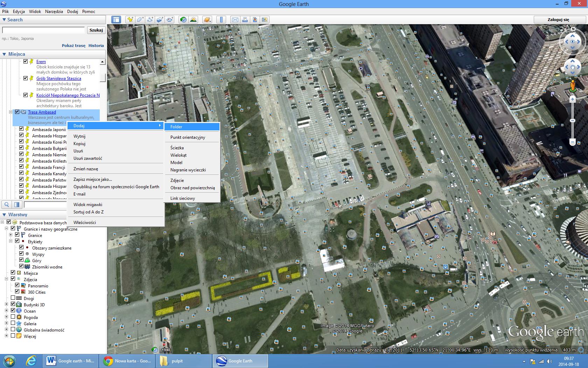588x368 pixels.
Task: Open Internet Explorer from the taskbar
Action: [x=31, y=361]
